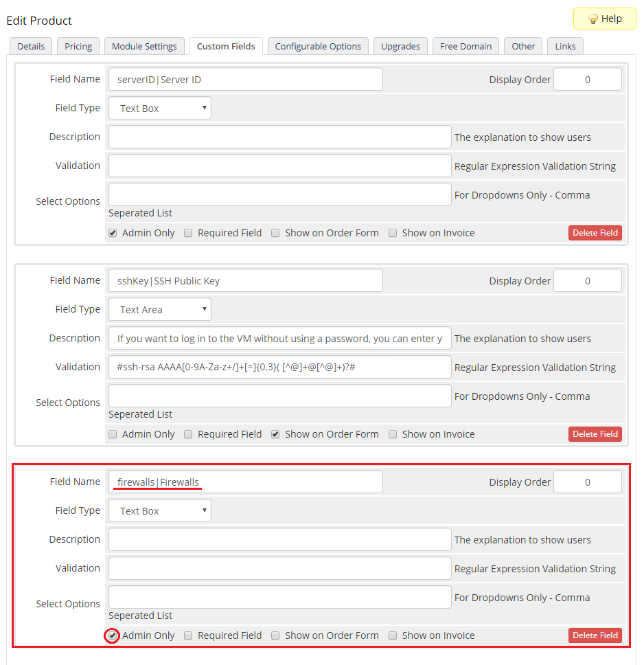
Task: Enable Show on Invoice for firewalls field
Action: click(x=393, y=635)
